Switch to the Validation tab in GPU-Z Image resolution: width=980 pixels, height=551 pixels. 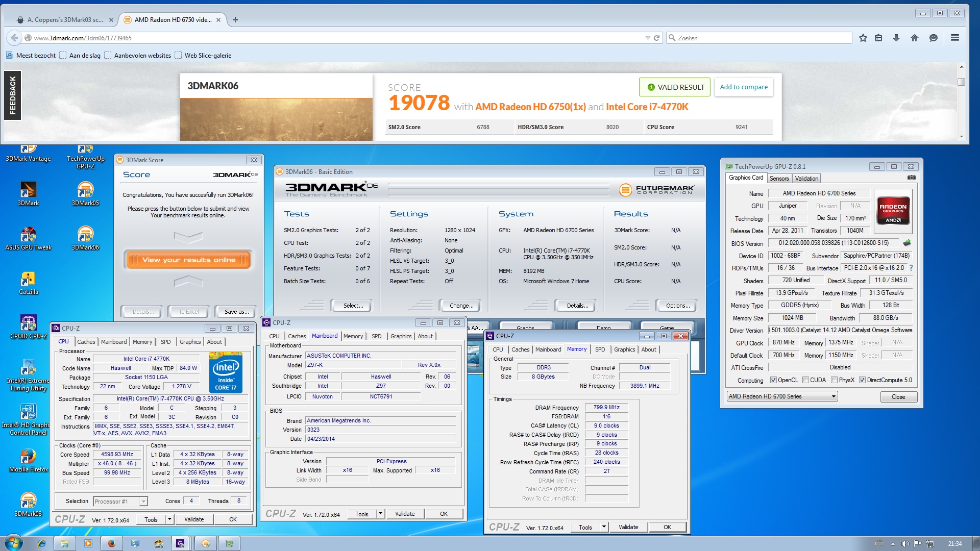pyautogui.click(x=806, y=178)
